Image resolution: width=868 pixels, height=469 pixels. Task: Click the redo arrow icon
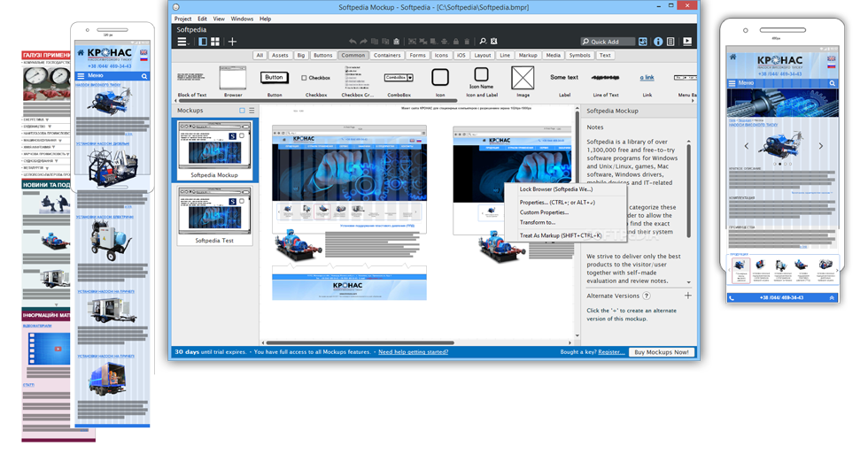click(x=363, y=42)
